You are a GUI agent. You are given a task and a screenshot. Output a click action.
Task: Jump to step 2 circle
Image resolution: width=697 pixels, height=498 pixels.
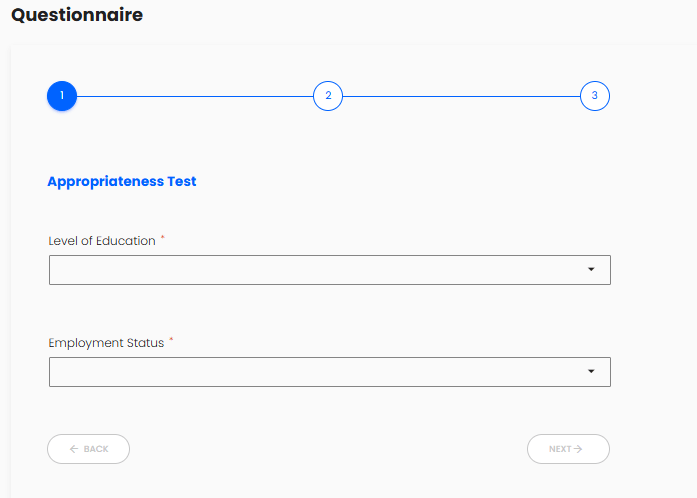point(328,96)
